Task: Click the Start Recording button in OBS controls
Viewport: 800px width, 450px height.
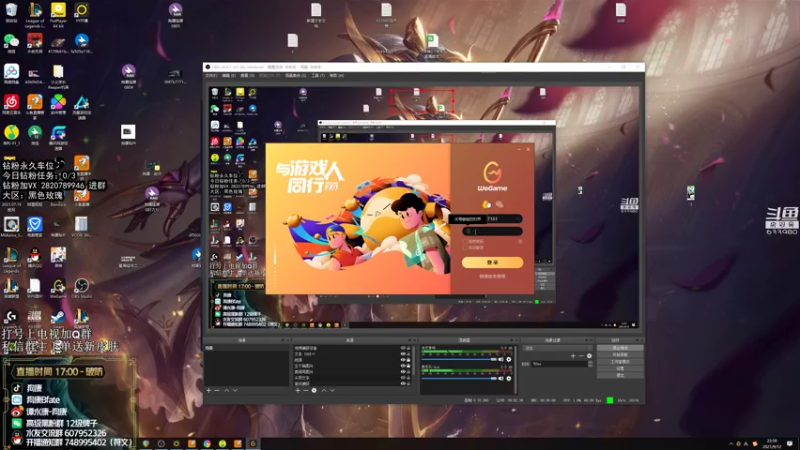Action: tap(620, 355)
